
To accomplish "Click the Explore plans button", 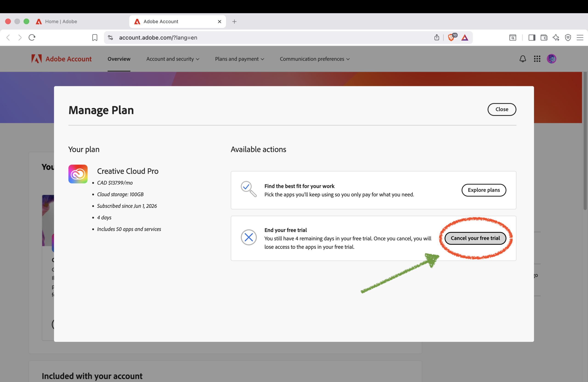I will [x=483, y=190].
